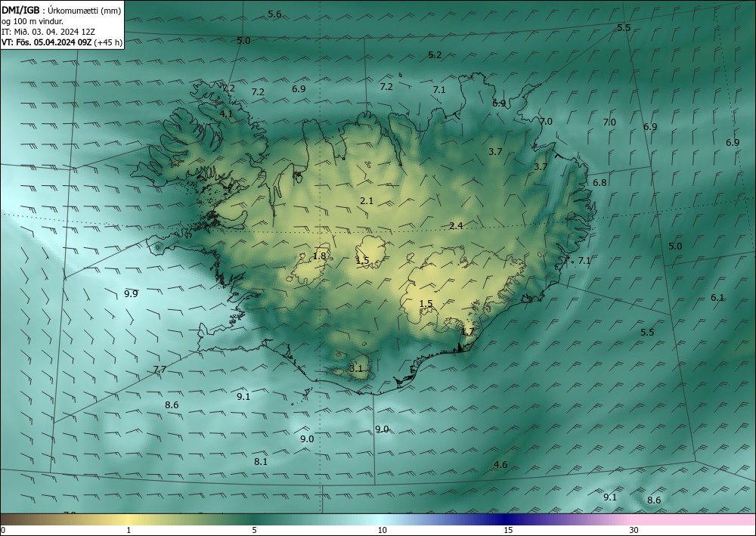Viewport: 756px width, 536px height.
Task: Click the 4.1 value over the Westfjords
Action: (x=226, y=113)
